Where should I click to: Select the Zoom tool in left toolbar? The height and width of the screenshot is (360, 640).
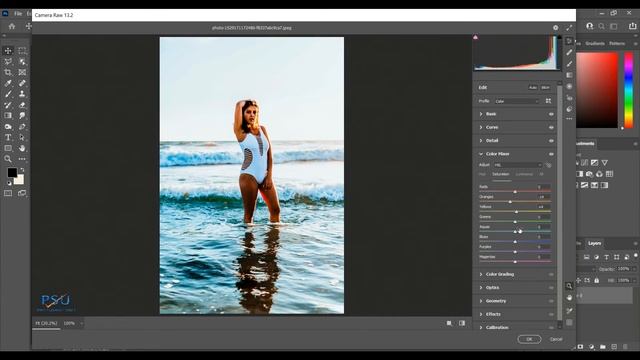pyautogui.click(x=8, y=159)
